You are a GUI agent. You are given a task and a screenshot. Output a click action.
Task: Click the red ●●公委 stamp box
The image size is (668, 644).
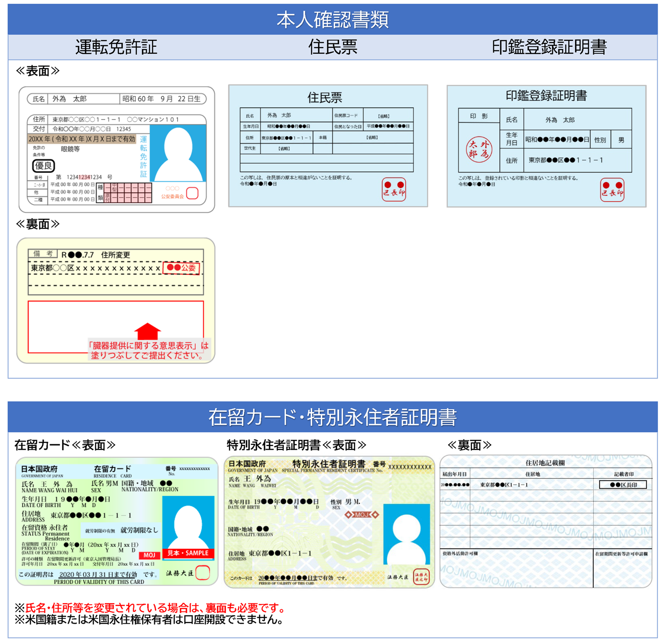[x=181, y=268]
